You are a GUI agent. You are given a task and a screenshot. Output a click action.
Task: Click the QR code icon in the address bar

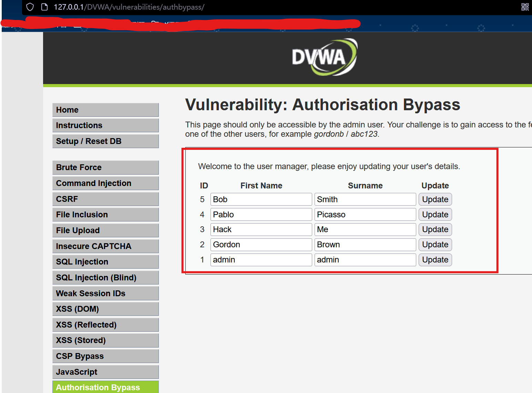pyautogui.click(x=525, y=7)
